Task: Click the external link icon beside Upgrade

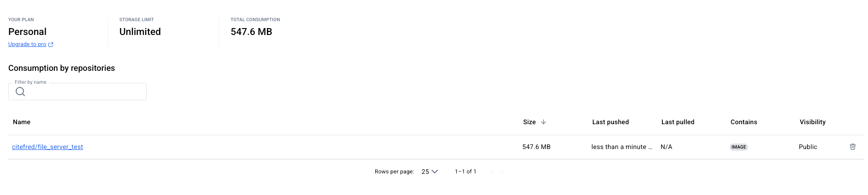Action: tap(51, 45)
